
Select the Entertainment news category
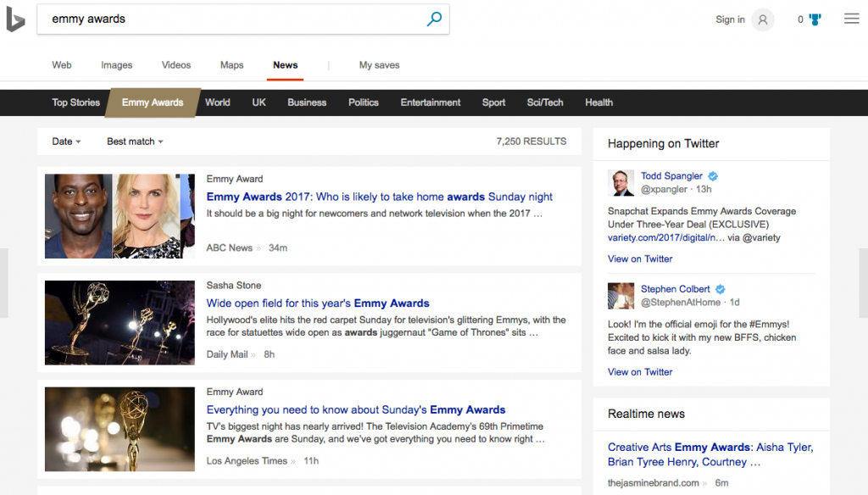(431, 103)
